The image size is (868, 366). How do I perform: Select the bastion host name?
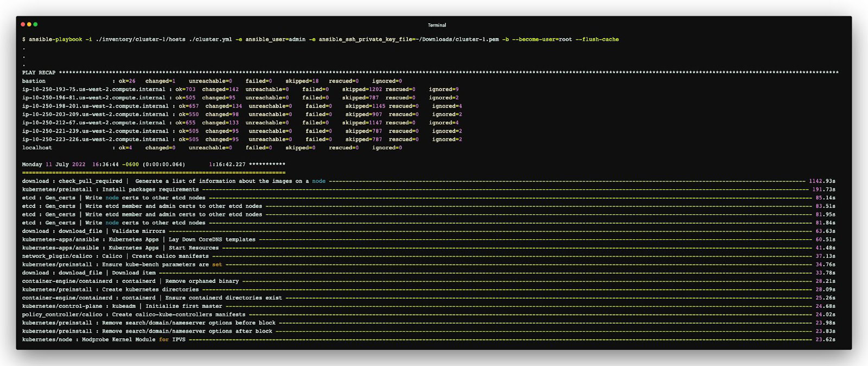coord(34,81)
